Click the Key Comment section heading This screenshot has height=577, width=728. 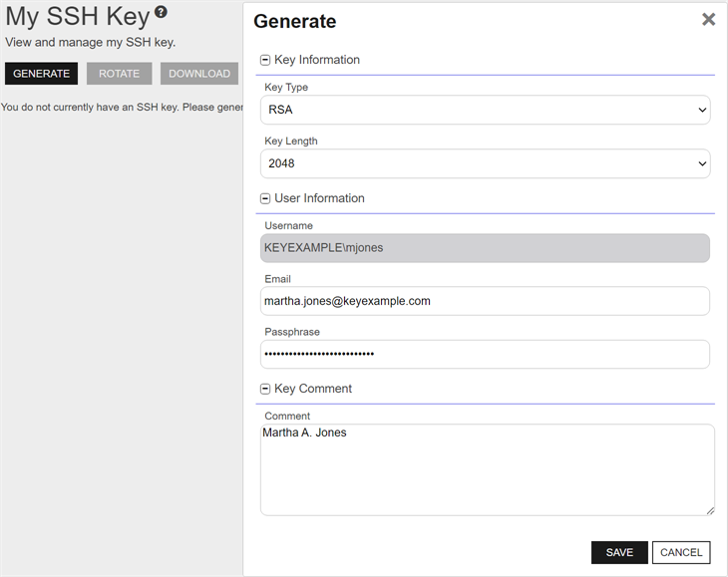click(313, 389)
